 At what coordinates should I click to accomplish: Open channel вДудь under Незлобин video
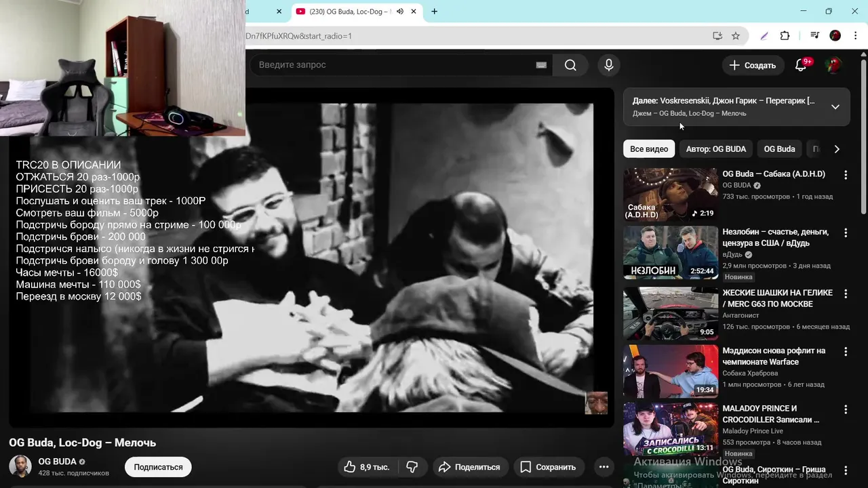tap(732, 255)
